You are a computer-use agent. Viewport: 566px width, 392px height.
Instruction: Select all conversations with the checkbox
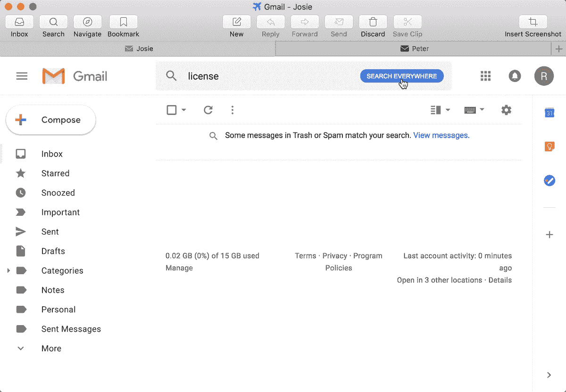pos(171,109)
